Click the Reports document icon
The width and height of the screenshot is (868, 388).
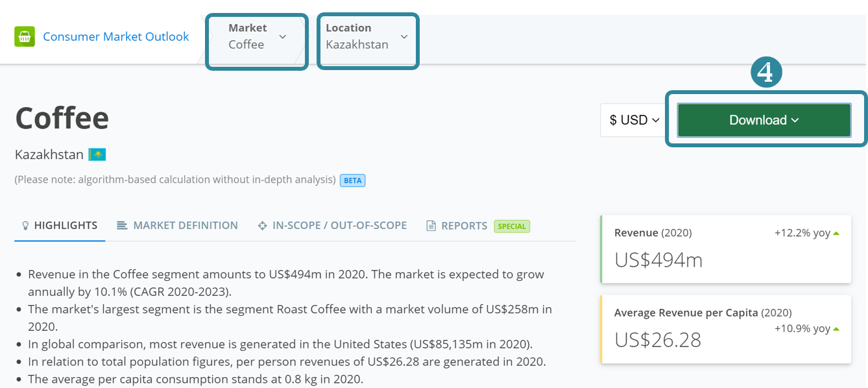coord(431,226)
